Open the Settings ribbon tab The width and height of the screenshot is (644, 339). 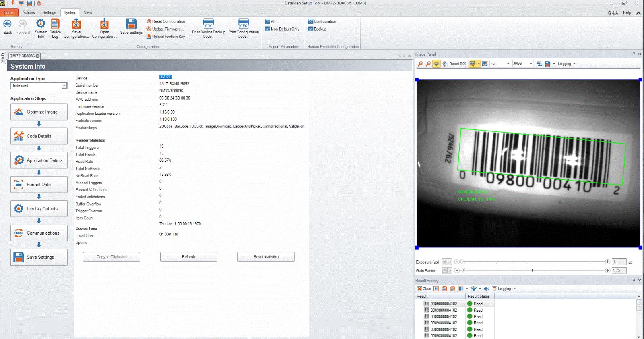click(x=49, y=12)
